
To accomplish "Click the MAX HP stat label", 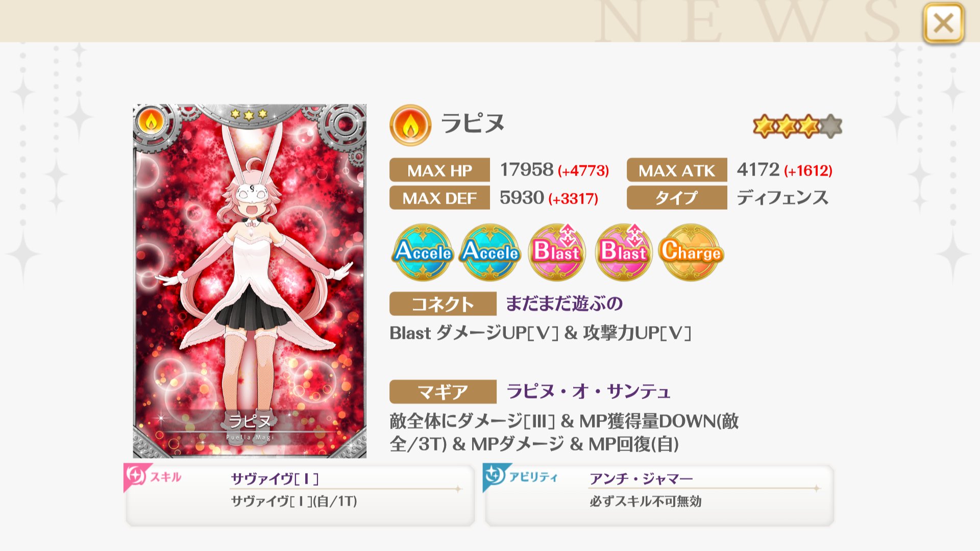I will [439, 170].
